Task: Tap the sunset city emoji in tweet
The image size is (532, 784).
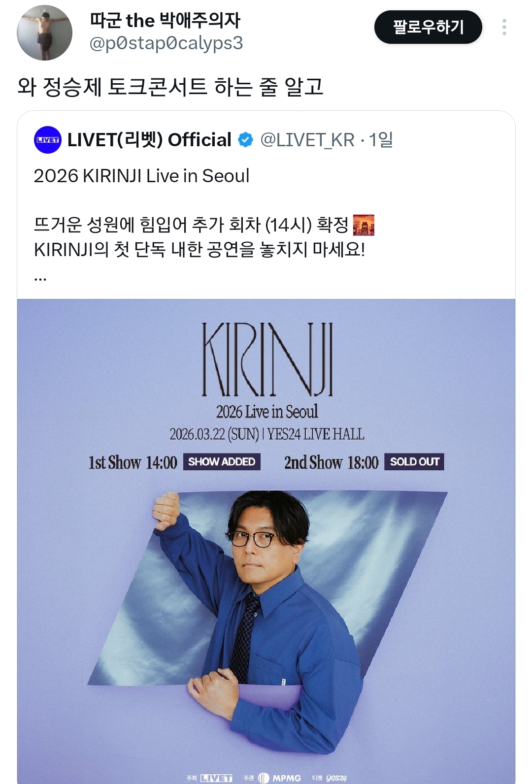Action: tap(364, 225)
